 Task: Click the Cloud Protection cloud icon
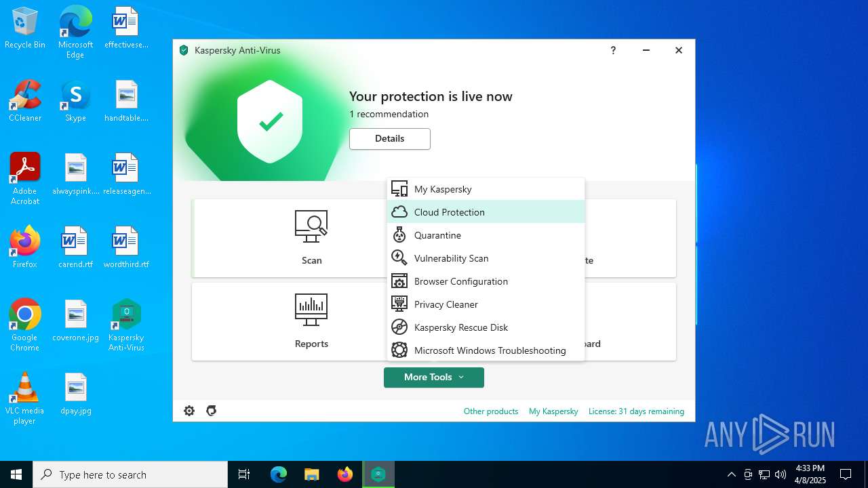399,212
